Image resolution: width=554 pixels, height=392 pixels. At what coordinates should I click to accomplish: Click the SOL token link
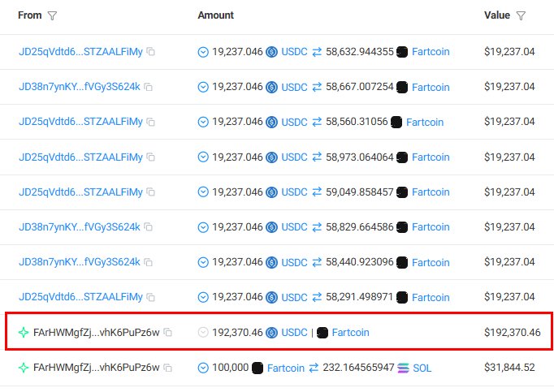(x=422, y=368)
